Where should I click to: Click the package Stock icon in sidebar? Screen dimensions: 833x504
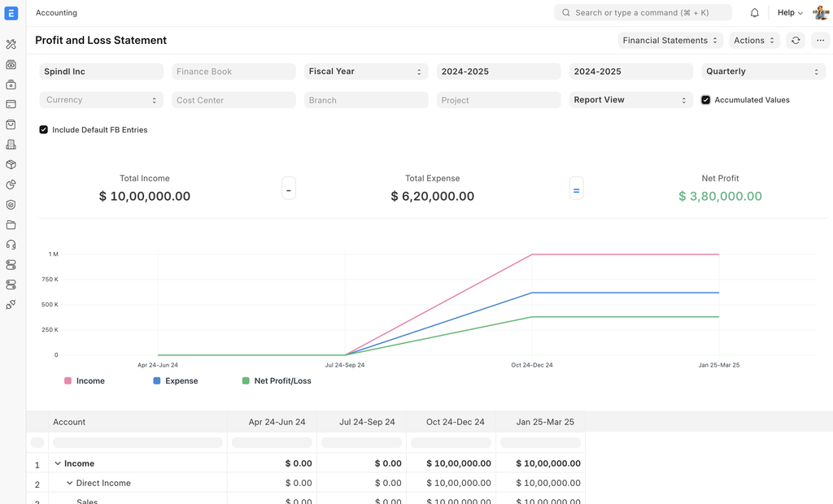[x=11, y=164]
